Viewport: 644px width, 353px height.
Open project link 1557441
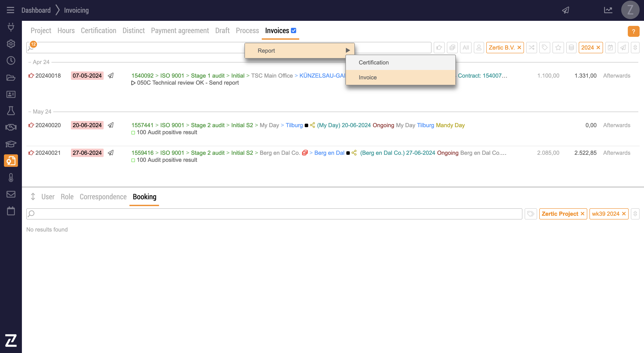[142, 125]
